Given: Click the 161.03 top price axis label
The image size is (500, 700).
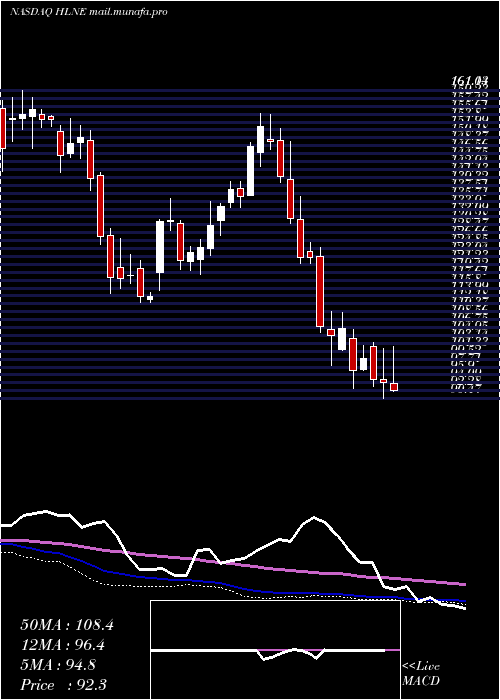Looking at the screenshot, I should [x=469, y=81].
